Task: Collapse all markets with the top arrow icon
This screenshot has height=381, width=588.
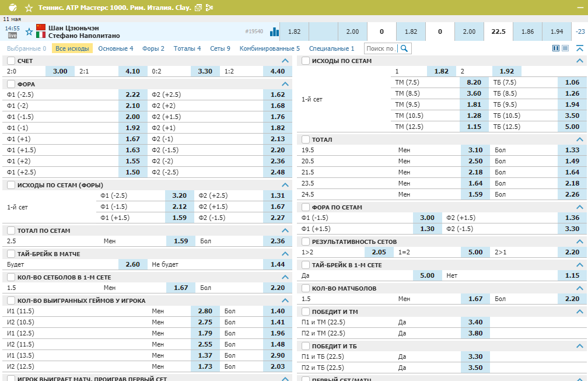Action: click(x=580, y=48)
